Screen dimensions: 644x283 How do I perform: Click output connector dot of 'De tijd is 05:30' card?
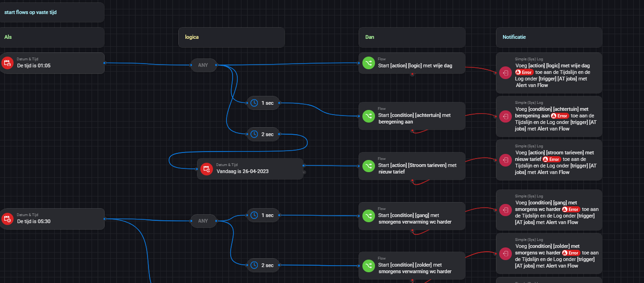pyautogui.click(x=104, y=218)
